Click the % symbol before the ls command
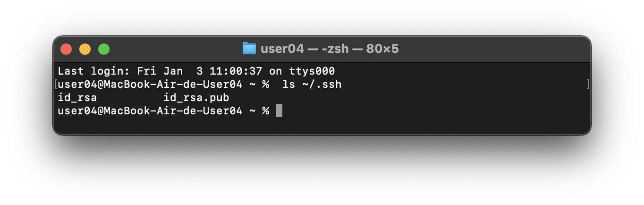The height and width of the screenshot is (205, 644). click(266, 85)
